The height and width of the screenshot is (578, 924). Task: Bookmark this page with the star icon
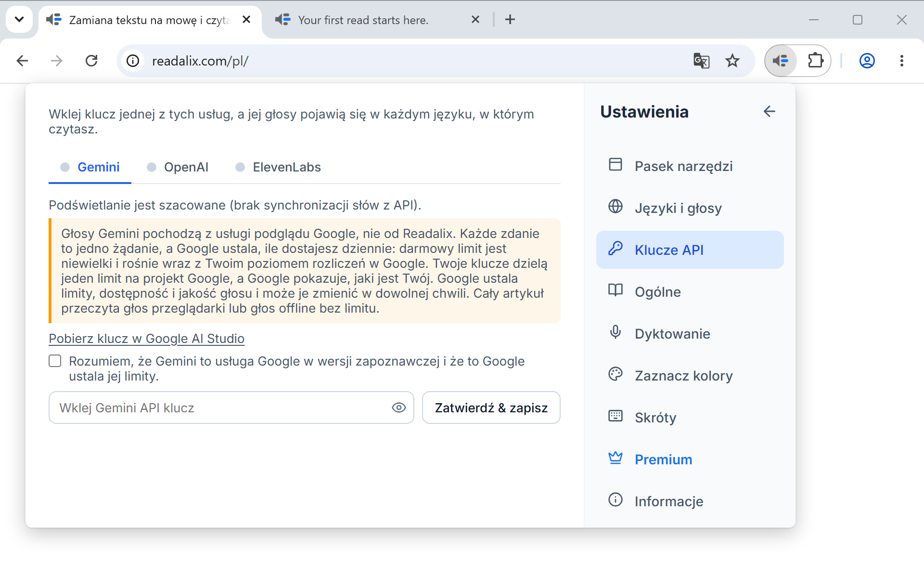tap(732, 61)
